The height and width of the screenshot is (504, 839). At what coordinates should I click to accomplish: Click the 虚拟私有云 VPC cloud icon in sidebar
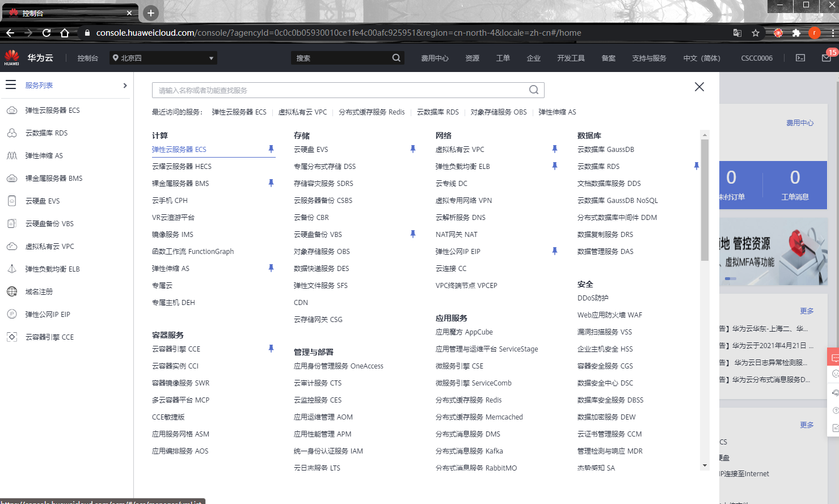click(12, 246)
